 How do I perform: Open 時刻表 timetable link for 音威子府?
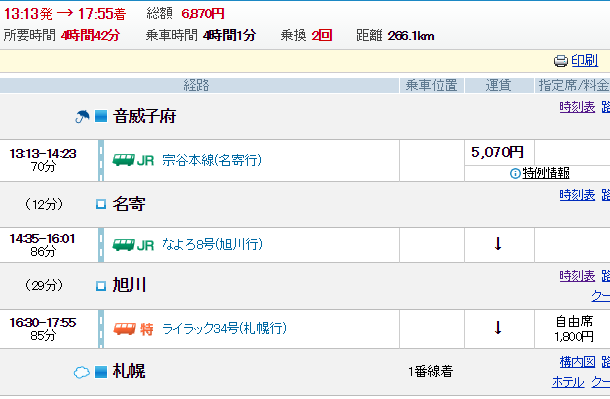[577, 107]
